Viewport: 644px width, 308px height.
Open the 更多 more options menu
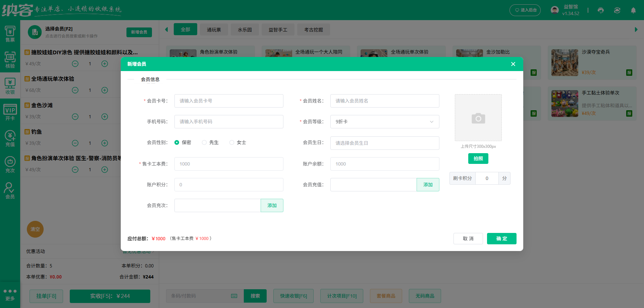[10, 294]
